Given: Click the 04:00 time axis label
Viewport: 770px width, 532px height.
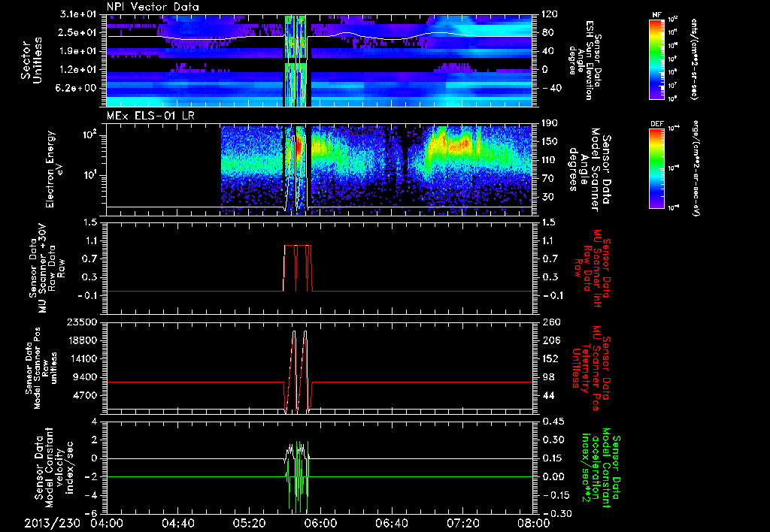Looking at the screenshot, I should coord(107,523).
